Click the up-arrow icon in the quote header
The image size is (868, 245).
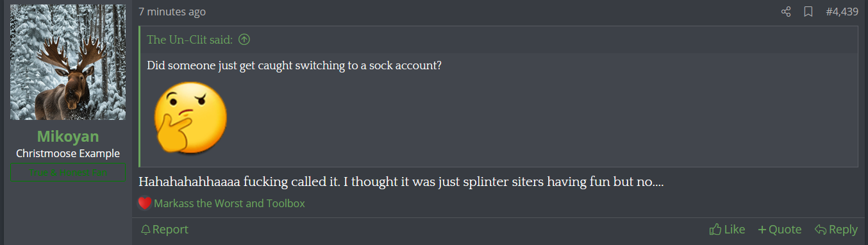tap(244, 40)
